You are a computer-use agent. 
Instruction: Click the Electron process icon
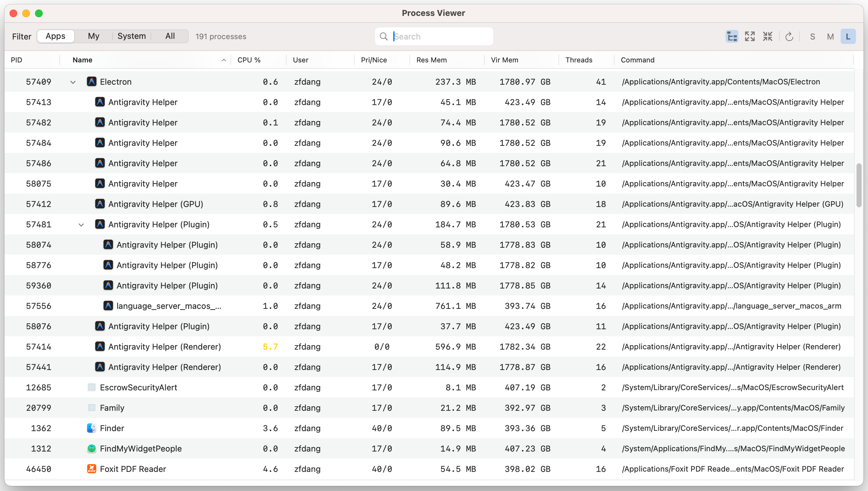click(91, 82)
